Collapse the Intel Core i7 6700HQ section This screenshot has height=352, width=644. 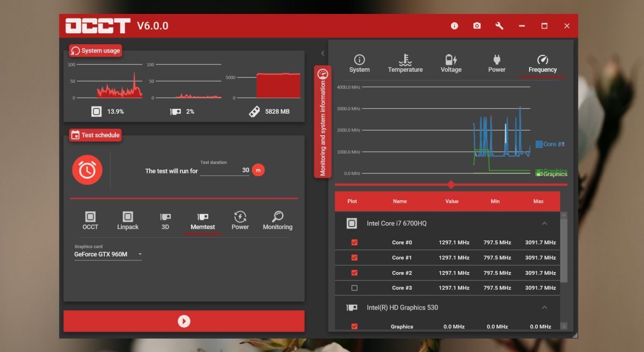544,223
